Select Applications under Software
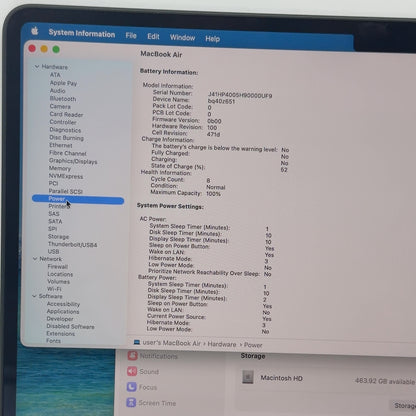The image size is (416, 416). pos(63,311)
